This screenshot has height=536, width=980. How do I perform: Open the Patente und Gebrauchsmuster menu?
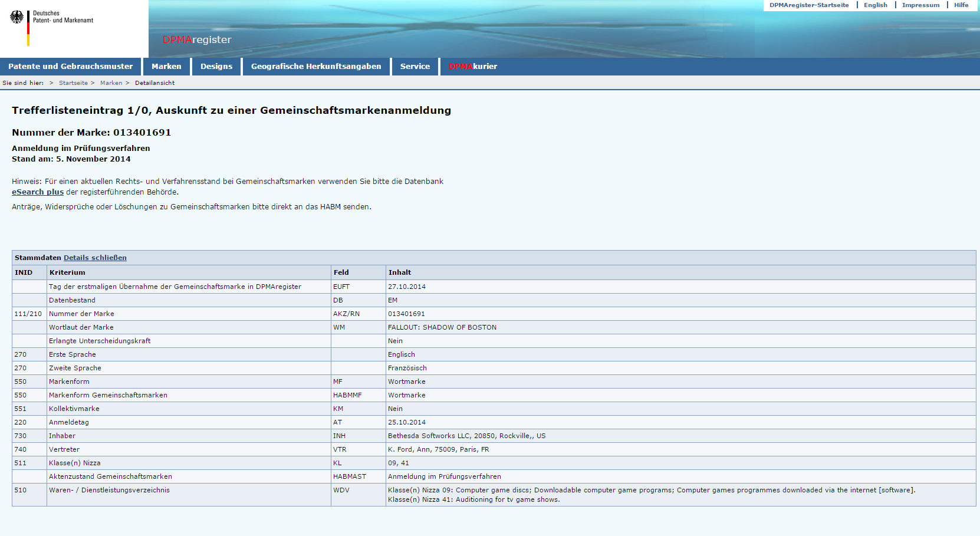pyautogui.click(x=71, y=67)
